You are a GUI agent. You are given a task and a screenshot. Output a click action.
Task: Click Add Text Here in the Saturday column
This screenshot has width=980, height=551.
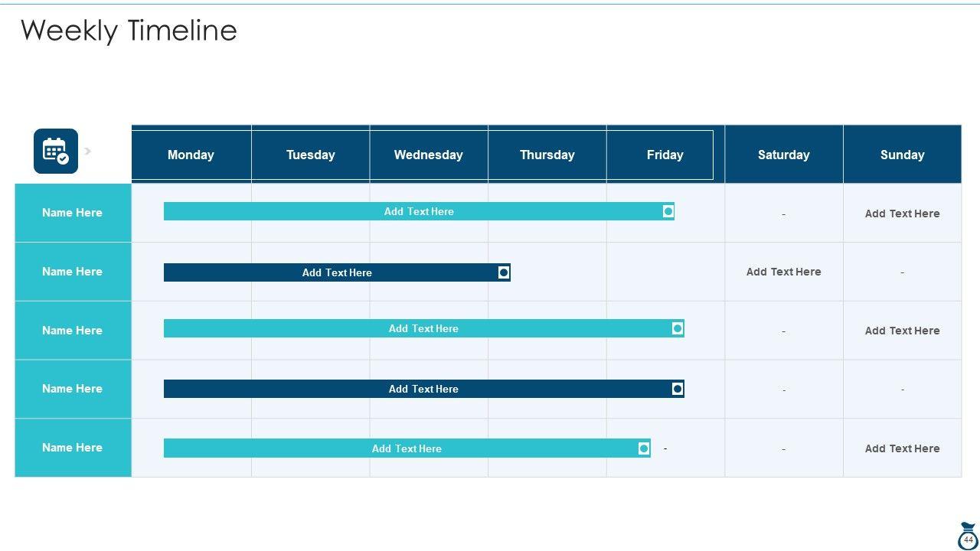783,272
